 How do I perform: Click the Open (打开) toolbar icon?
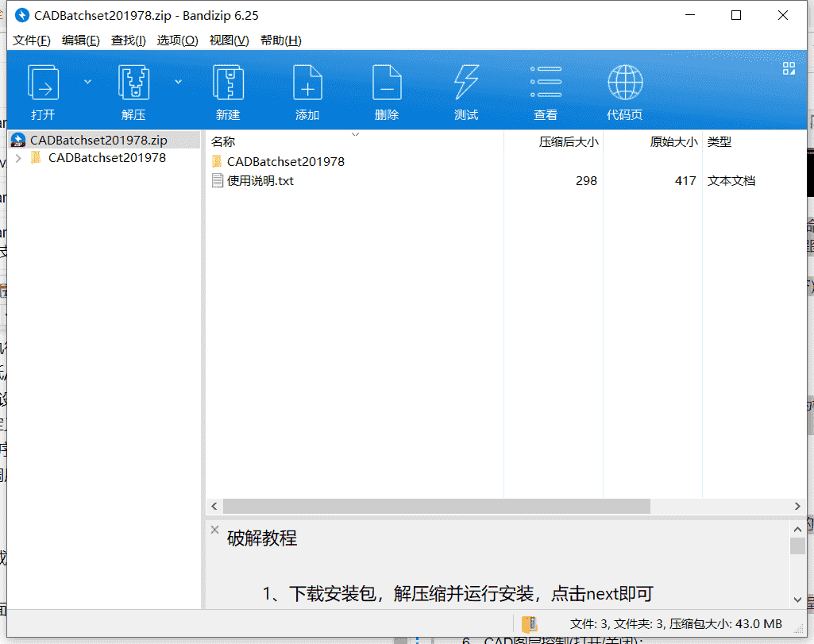[x=43, y=83]
